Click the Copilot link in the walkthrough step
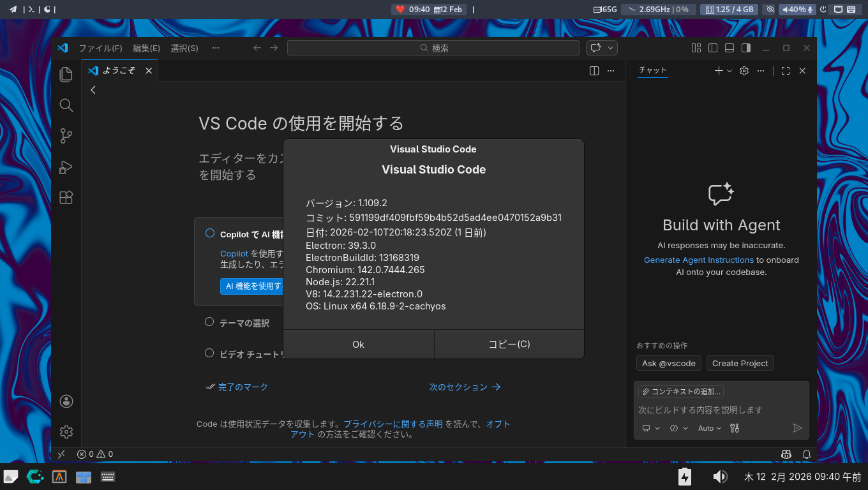868x490 pixels. 234,254
